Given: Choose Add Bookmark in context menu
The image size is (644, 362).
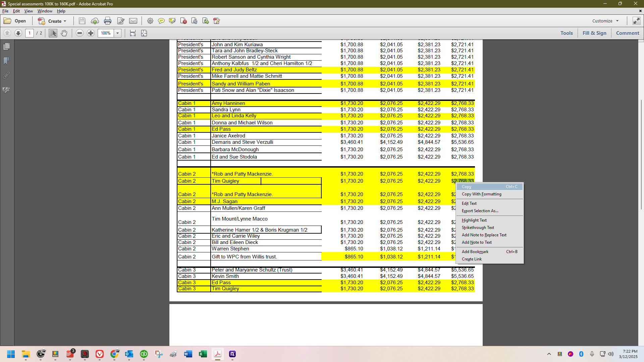Looking at the screenshot, I should [490, 252].
